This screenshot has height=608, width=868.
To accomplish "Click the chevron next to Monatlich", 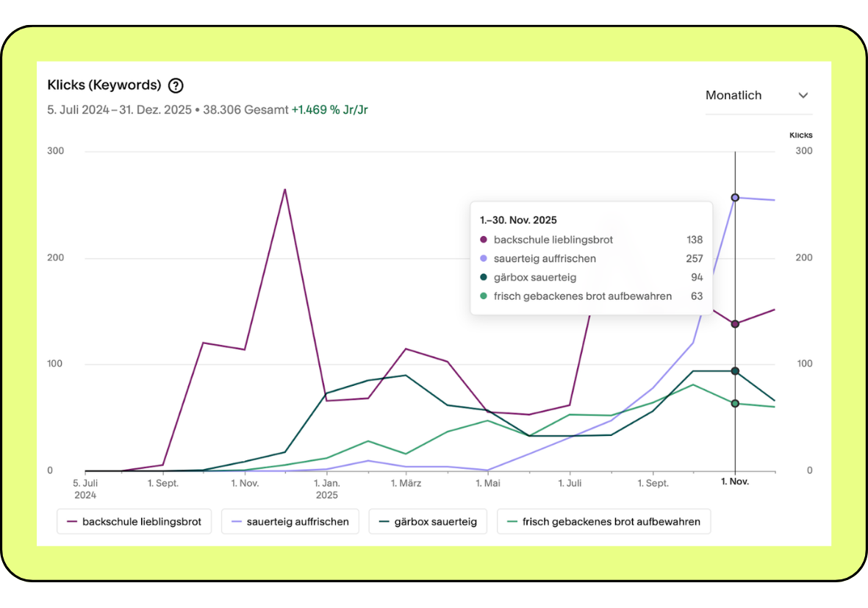I will pyautogui.click(x=803, y=95).
